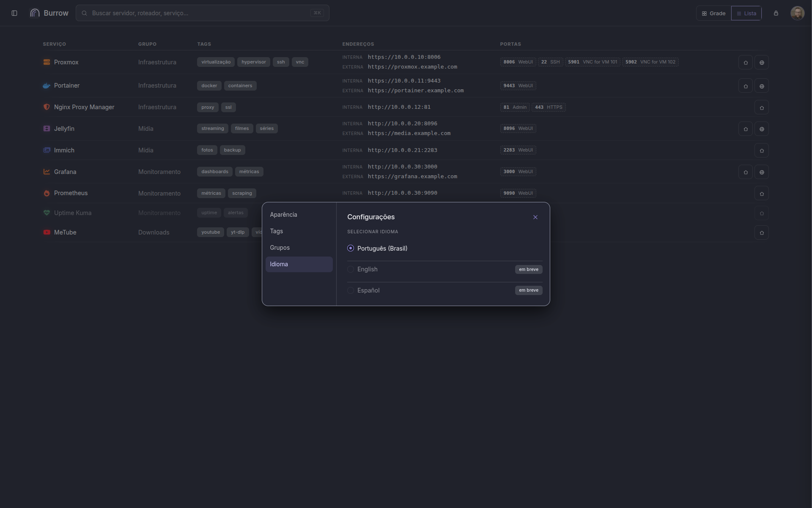This screenshot has height=508, width=812.
Task: Click port 22 SSH badge
Action: click(550, 62)
